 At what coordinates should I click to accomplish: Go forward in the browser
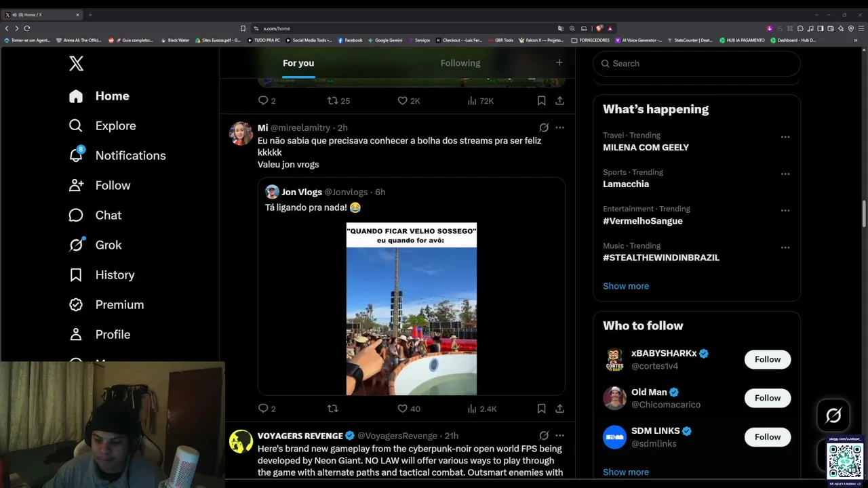pyautogui.click(x=16, y=28)
